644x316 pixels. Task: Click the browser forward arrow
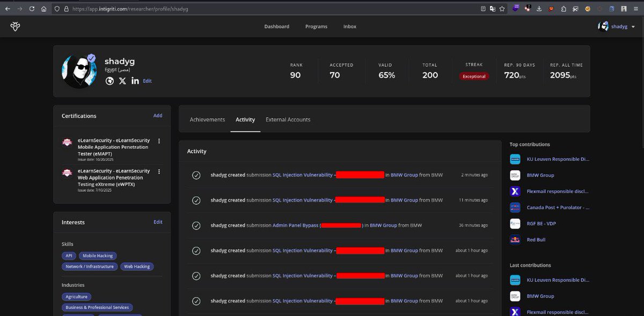pos(20,9)
